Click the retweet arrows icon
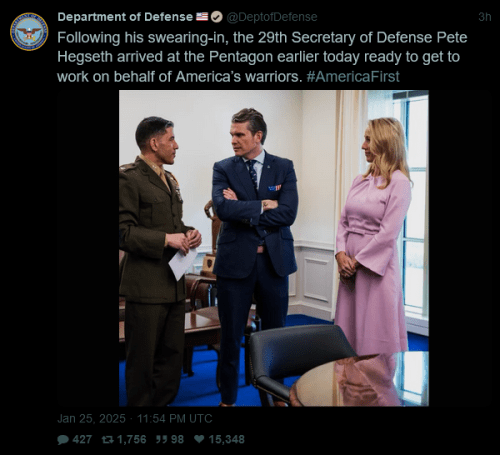This screenshot has width=500, height=455. point(107,439)
